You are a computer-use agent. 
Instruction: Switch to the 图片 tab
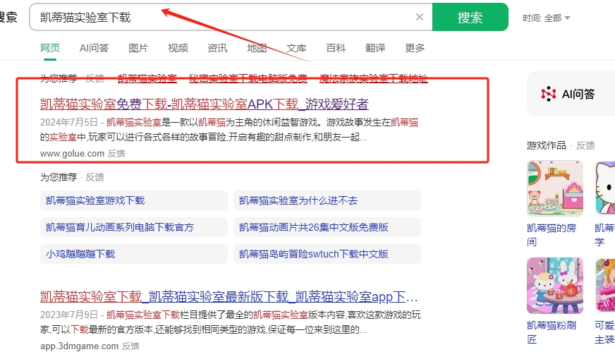coord(138,48)
